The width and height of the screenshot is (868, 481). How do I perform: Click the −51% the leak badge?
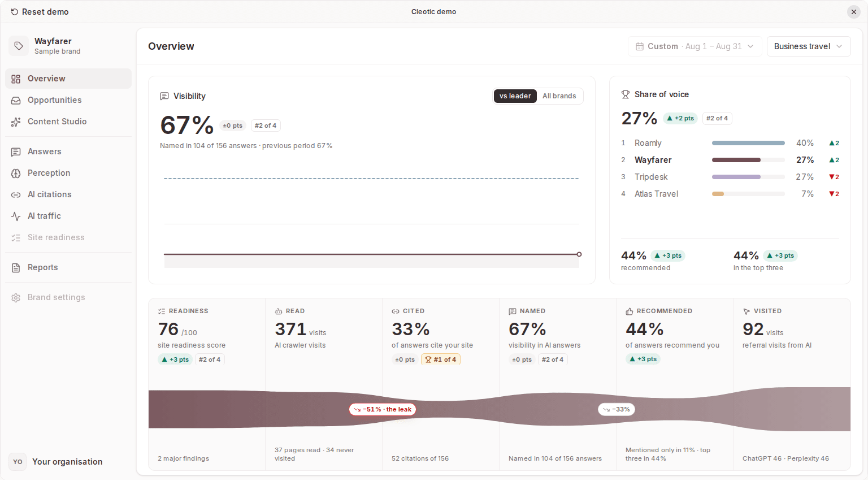(383, 409)
